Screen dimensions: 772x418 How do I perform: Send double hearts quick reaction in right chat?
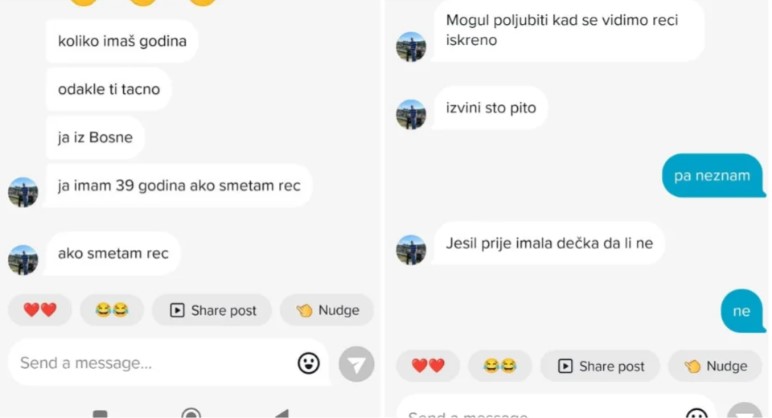[x=428, y=366]
